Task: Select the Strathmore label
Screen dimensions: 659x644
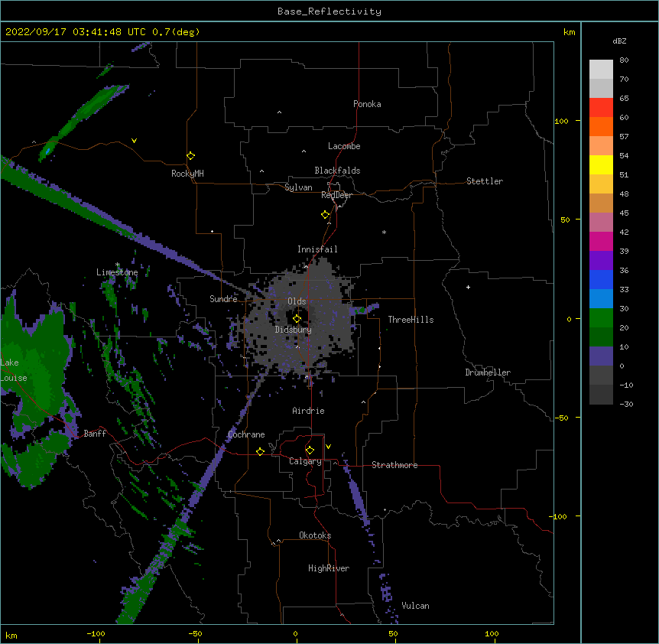Action: [394, 465]
